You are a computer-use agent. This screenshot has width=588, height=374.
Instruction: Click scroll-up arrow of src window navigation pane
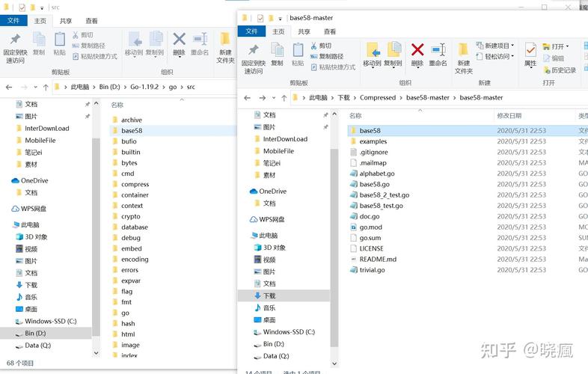pos(96,103)
